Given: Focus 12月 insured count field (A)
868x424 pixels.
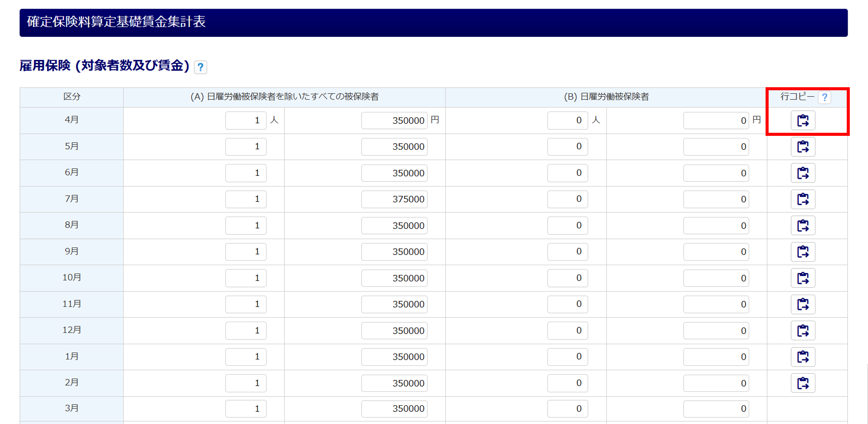Looking at the screenshot, I should pos(246,330).
